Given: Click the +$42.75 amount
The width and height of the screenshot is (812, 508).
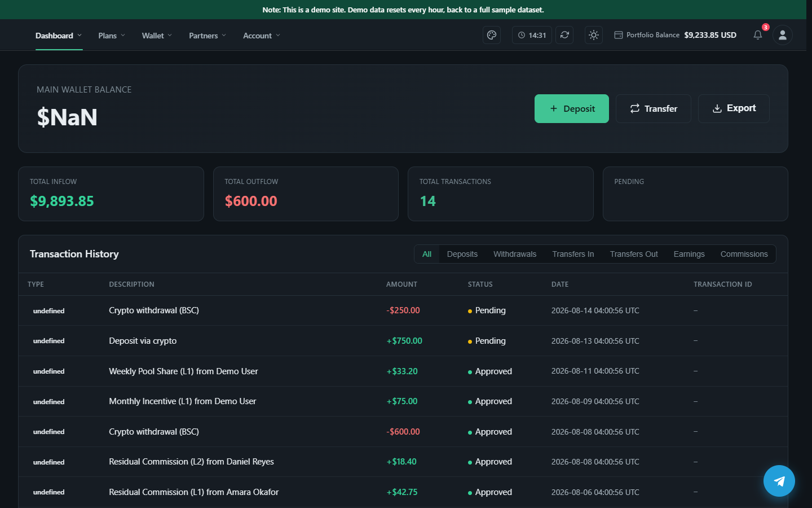Looking at the screenshot, I should pyautogui.click(x=402, y=492).
